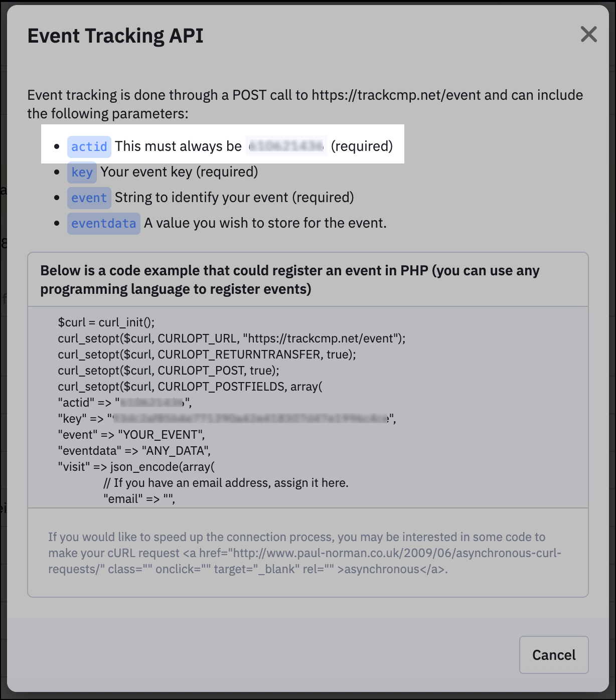The image size is (616, 700).
Task: Click the "YOUR_EVENT" code line
Action: (131, 435)
